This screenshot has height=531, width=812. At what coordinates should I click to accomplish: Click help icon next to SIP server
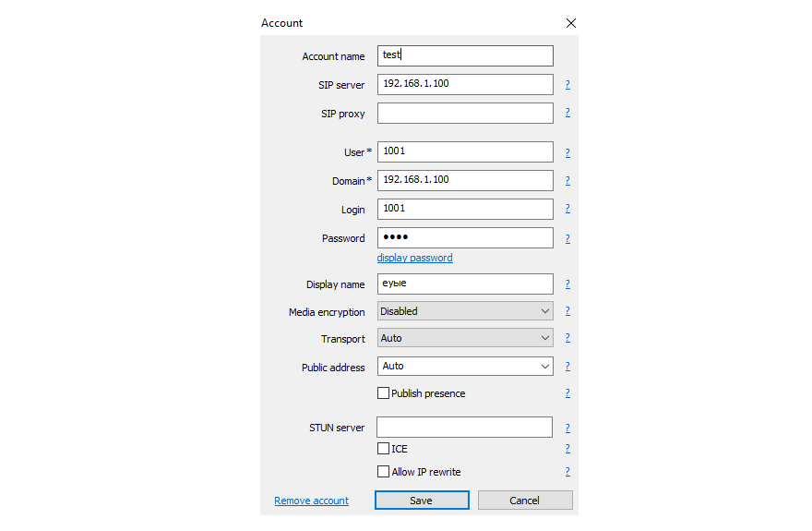coord(567,85)
